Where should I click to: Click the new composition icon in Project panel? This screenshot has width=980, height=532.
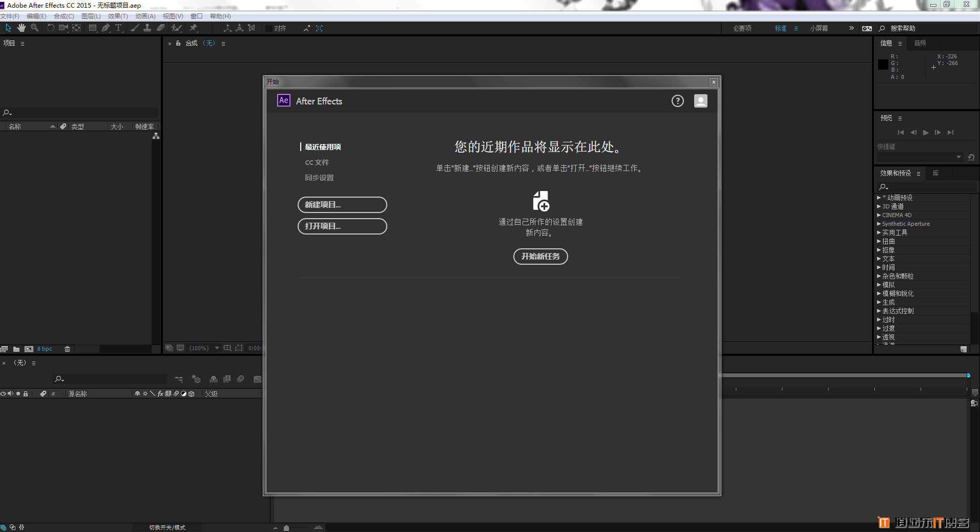[29, 349]
